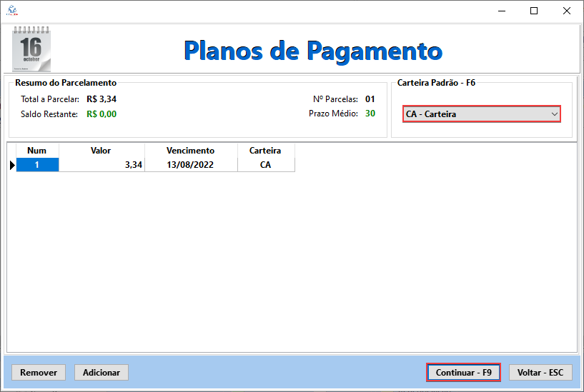
Task: Click the Vencimento cell 13/08/2022
Action: point(191,165)
